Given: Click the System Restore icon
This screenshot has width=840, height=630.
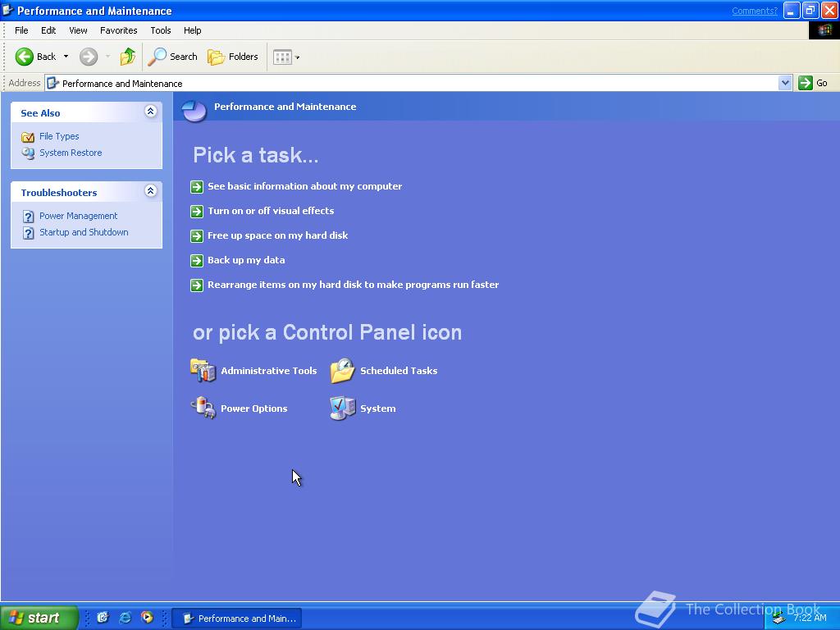Looking at the screenshot, I should 28,153.
